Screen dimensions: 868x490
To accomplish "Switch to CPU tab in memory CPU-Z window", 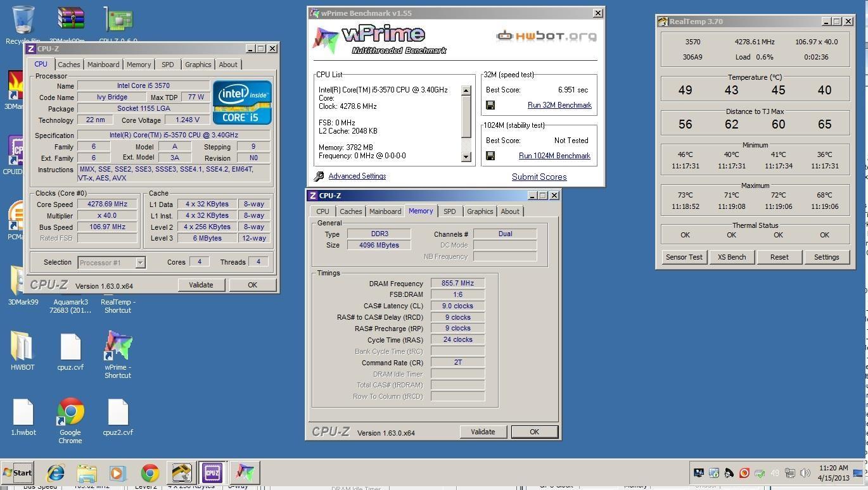I will click(322, 211).
